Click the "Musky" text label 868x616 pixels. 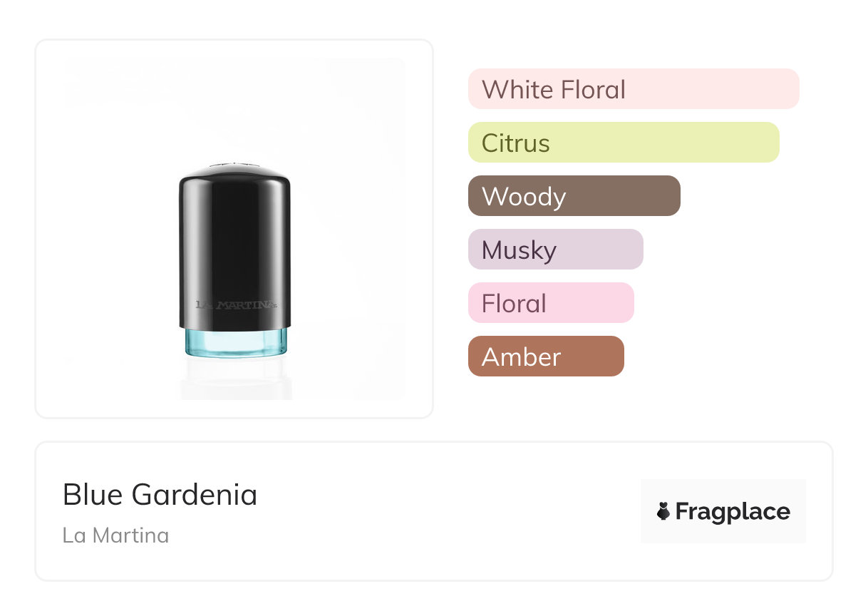[x=519, y=250]
